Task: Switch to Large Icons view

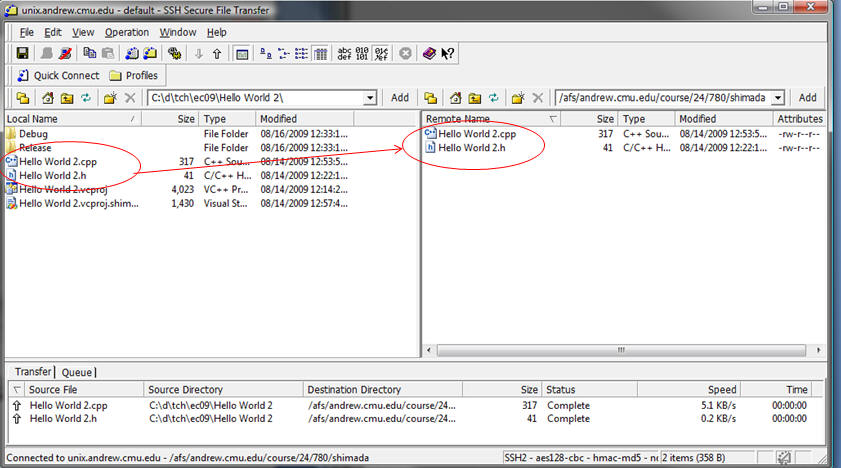Action: (x=265, y=53)
